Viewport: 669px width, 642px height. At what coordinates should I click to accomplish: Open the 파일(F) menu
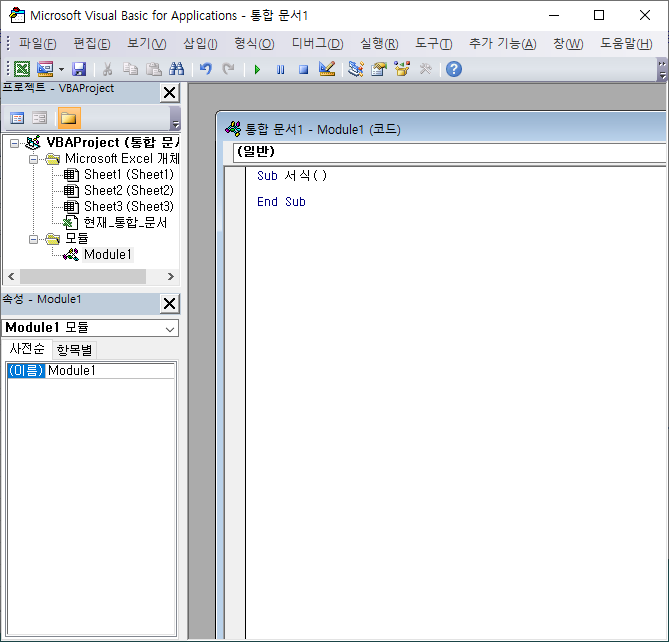pyautogui.click(x=38, y=44)
